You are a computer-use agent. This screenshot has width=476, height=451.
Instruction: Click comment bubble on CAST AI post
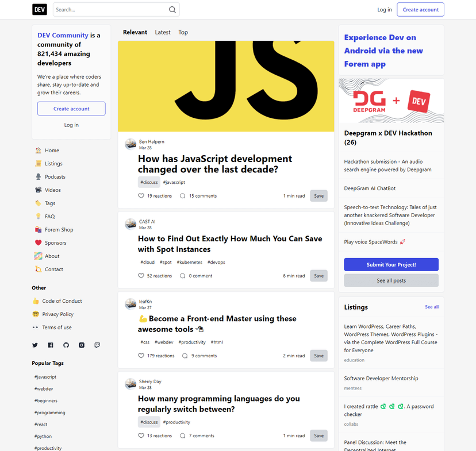(182, 276)
